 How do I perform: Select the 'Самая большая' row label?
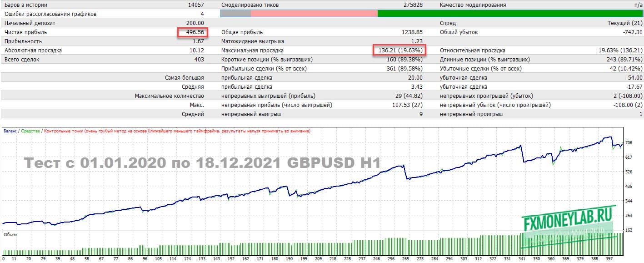point(185,78)
